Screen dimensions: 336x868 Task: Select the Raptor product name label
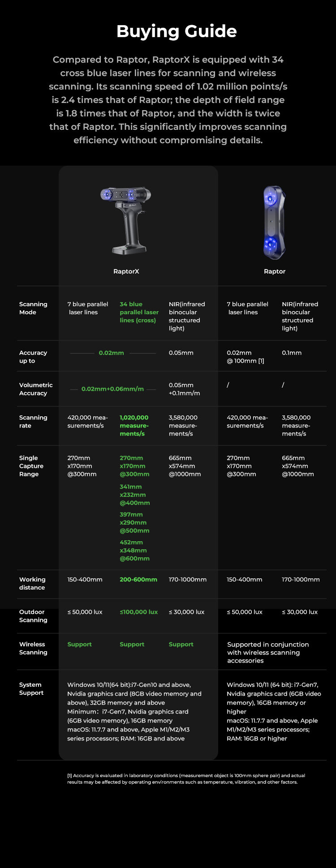275,271
